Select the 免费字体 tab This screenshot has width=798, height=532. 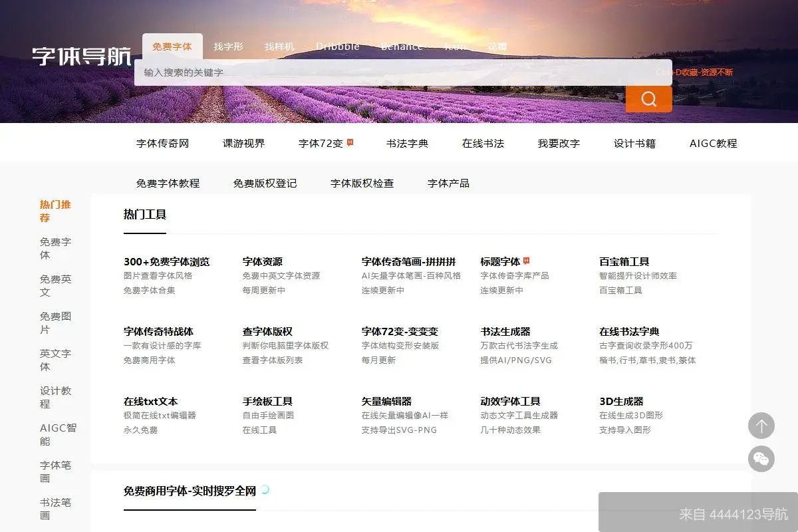(172, 47)
